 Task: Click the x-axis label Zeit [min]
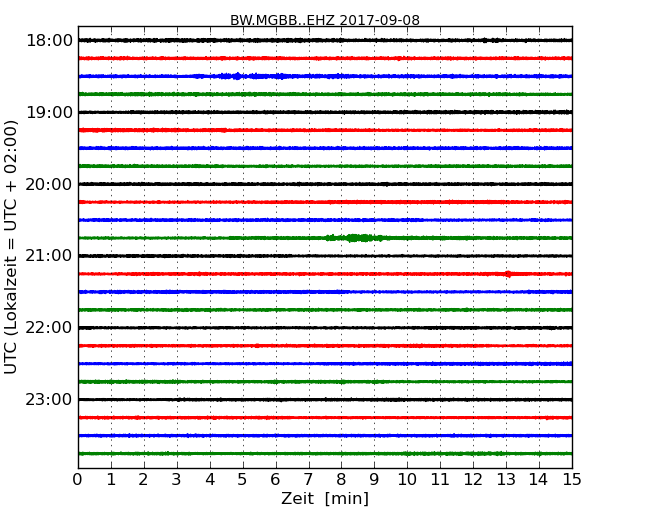325,498
